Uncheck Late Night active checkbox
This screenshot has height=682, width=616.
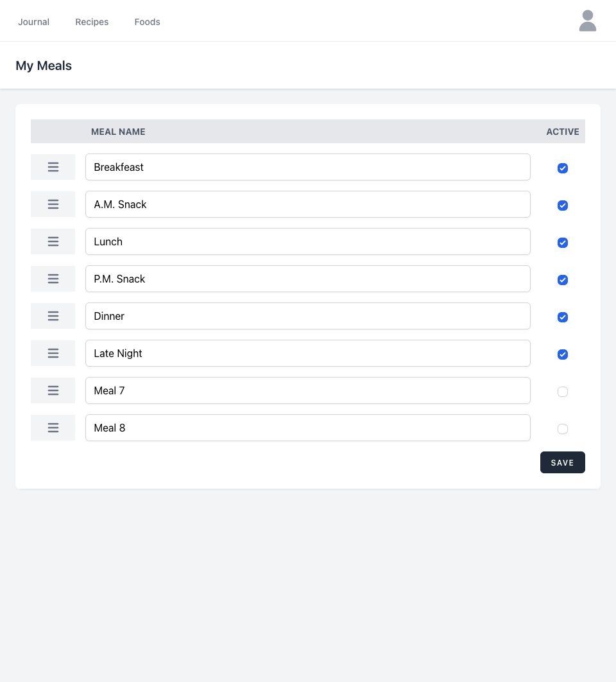[x=563, y=354]
